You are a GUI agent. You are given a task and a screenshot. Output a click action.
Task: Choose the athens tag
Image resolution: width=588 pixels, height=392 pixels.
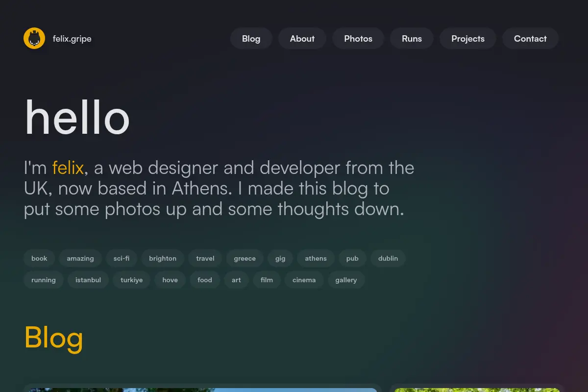(316, 258)
